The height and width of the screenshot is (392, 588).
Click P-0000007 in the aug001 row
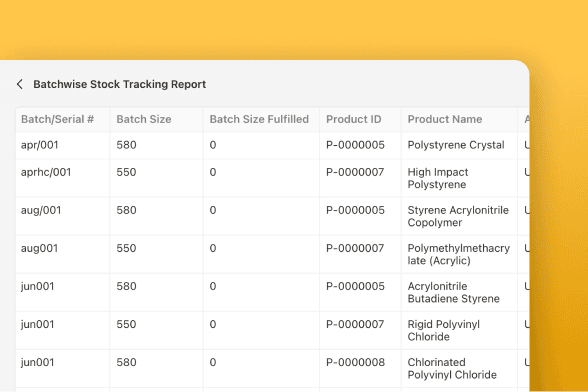(x=355, y=248)
